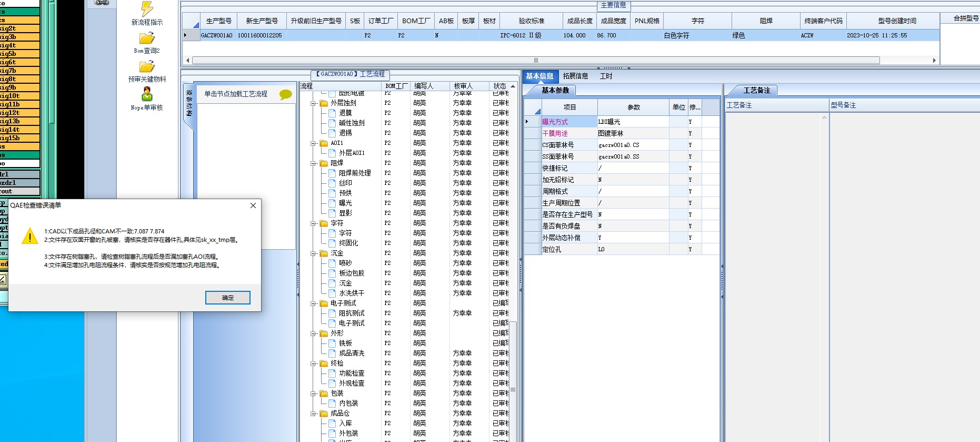Select the 外观检查 process node
Viewport: 980px width, 442px height.
[x=352, y=383]
